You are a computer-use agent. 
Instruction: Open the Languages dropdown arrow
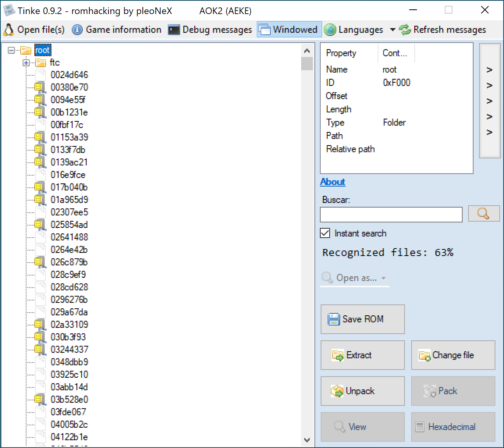(x=392, y=30)
